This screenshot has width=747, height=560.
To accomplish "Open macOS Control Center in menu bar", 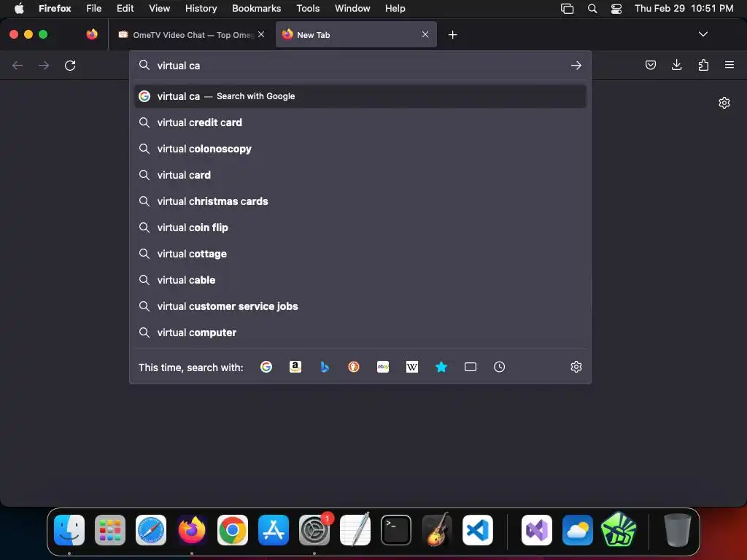I will (x=616, y=9).
